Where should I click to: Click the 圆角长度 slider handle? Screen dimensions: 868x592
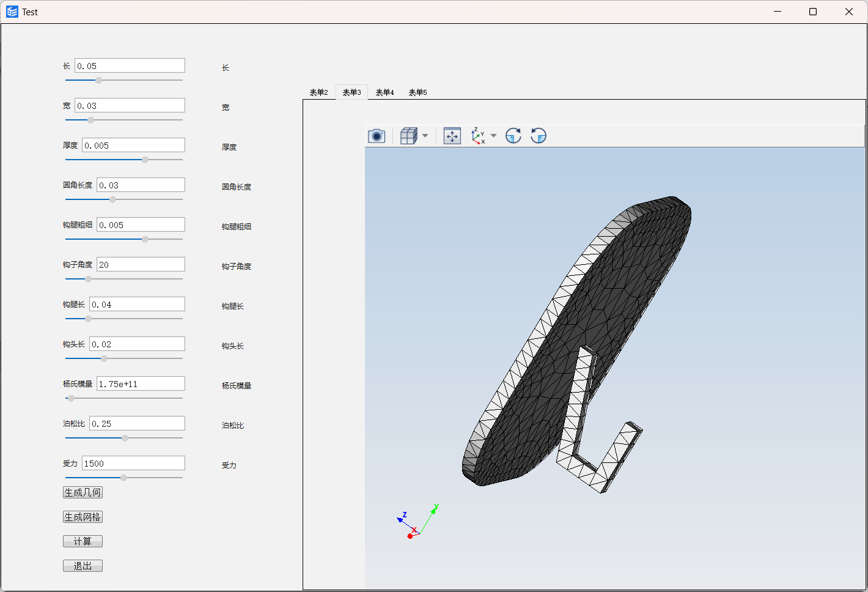click(112, 199)
